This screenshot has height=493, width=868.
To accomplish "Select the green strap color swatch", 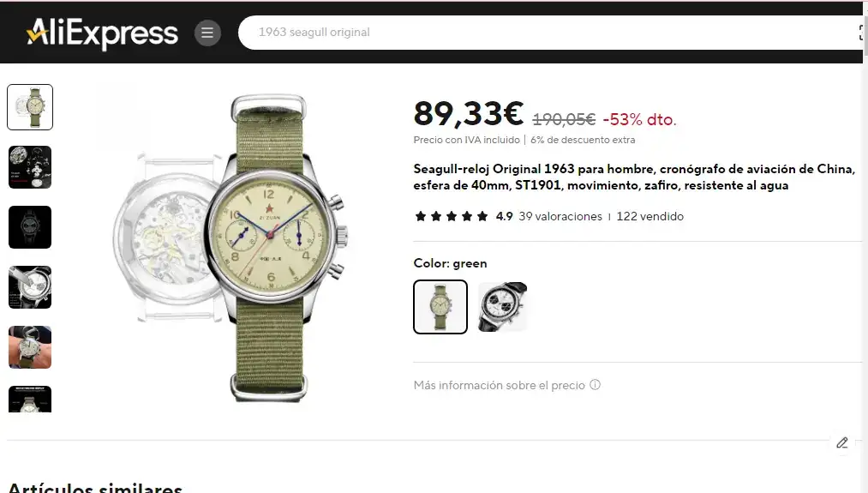I will (x=440, y=307).
